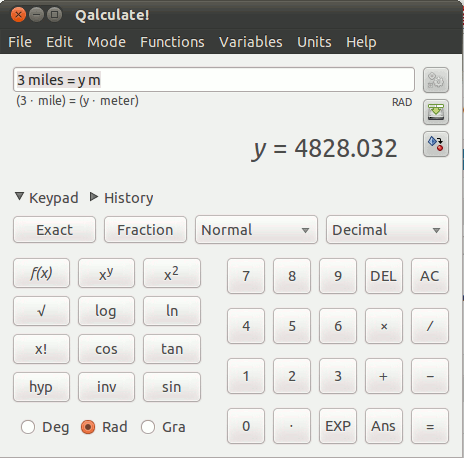Click the digit 2 key
This screenshot has width=464, height=458.
pyautogui.click(x=292, y=376)
